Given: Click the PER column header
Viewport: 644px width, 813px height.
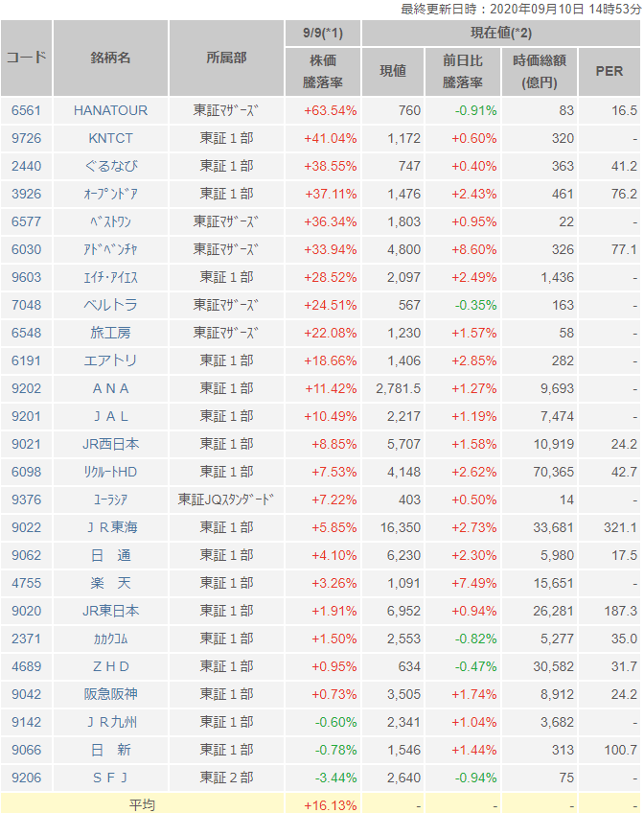Looking at the screenshot, I should [x=609, y=71].
